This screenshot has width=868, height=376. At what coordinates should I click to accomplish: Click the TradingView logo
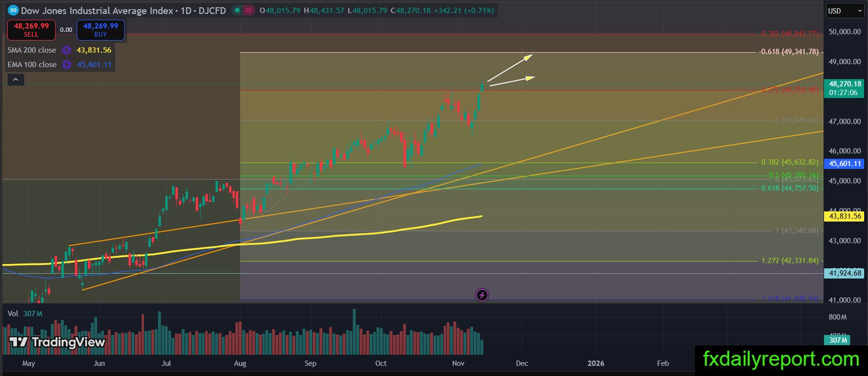57,342
